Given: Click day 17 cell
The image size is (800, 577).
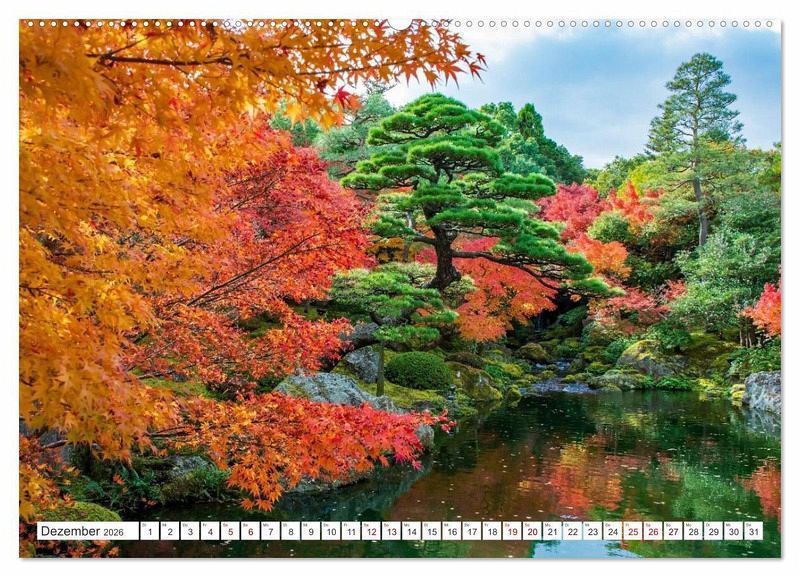Looking at the screenshot, I should point(471,531).
